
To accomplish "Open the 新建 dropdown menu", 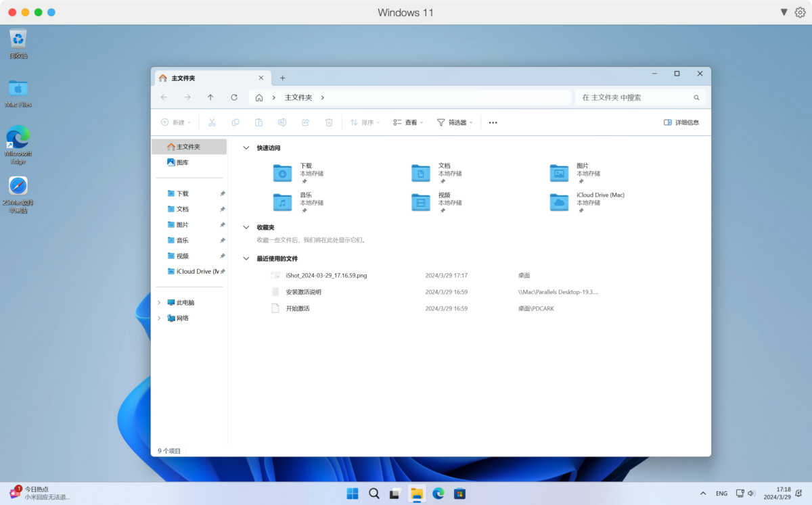I will click(x=175, y=122).
